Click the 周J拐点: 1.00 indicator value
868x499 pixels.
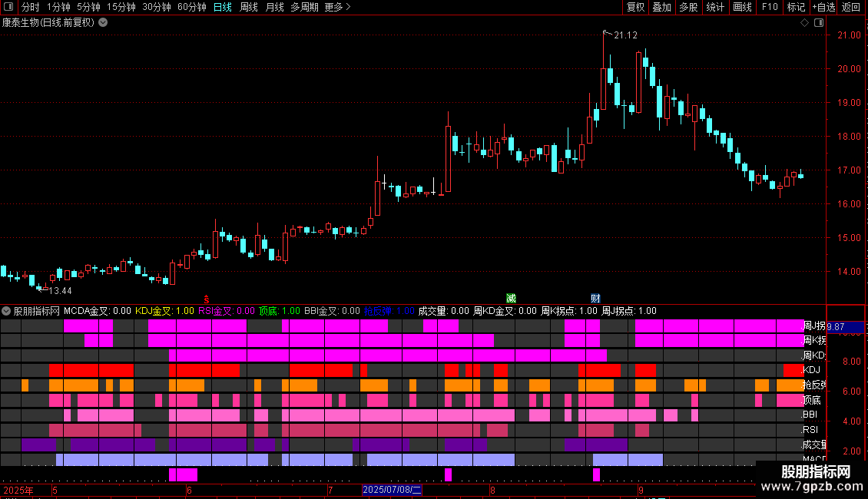pos(629,311)
